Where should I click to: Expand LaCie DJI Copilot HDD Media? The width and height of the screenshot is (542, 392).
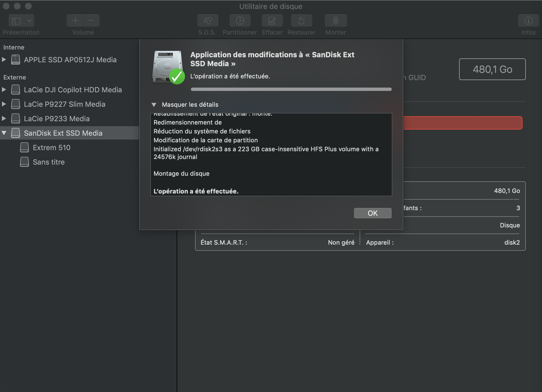4,90
